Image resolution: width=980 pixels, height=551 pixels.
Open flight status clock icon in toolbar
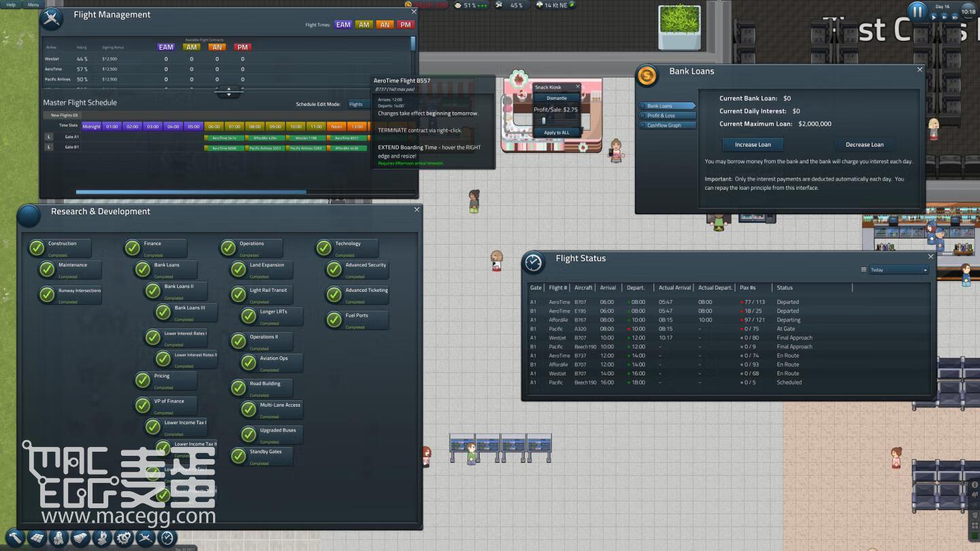point(167,538)
